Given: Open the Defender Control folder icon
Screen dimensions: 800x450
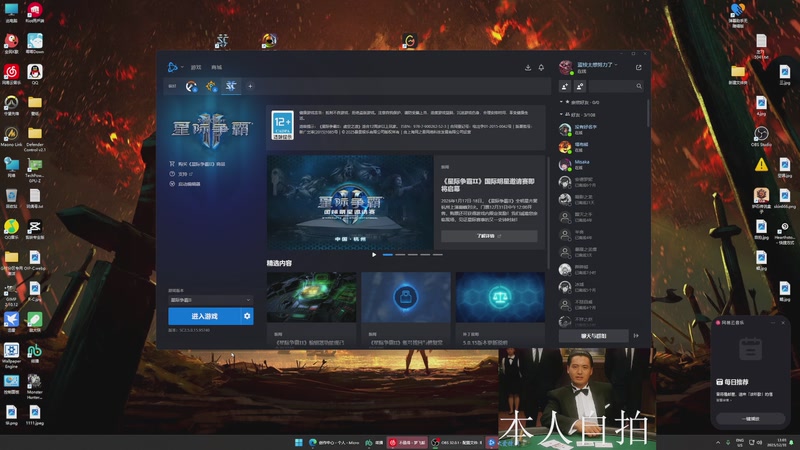Looking at the screenshot, I should [x=35, y=139].
